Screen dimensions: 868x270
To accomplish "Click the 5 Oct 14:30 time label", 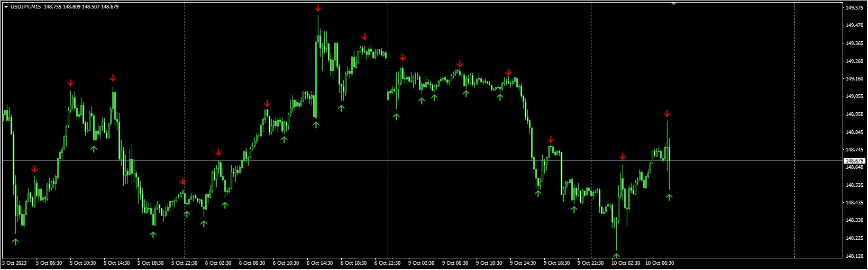I will (x=116, y=263).
